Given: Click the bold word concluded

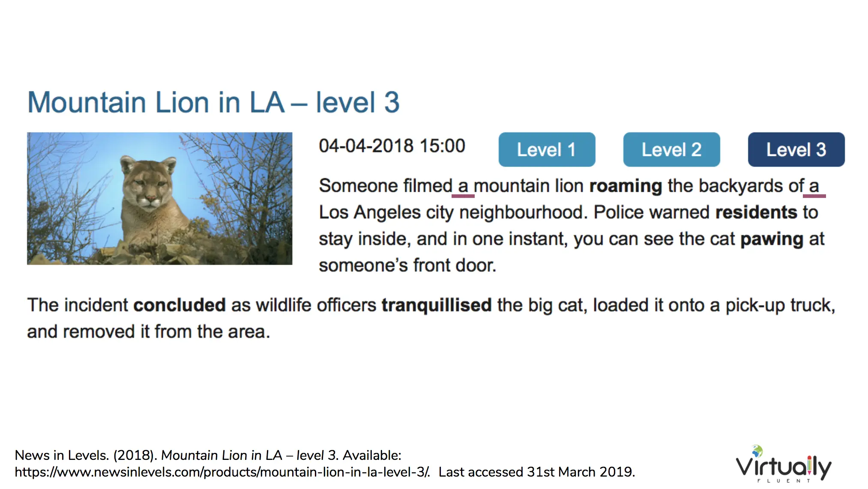Looking at the screenshot, I should tap(180, 305).
